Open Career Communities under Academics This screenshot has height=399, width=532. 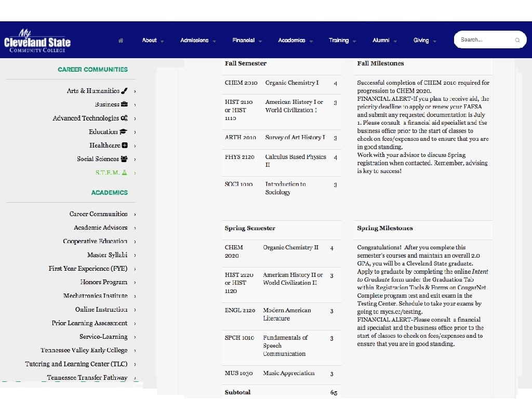pos(98,214)
